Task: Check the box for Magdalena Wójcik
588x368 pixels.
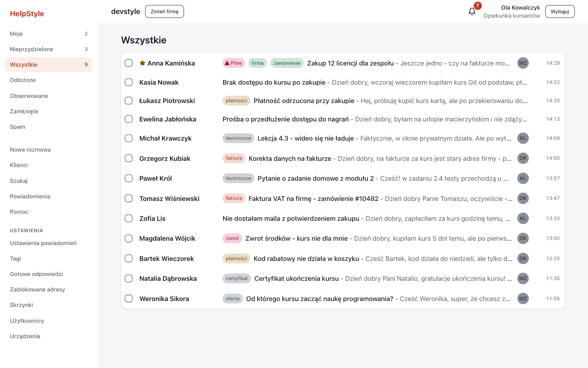Action: [129, 238]
